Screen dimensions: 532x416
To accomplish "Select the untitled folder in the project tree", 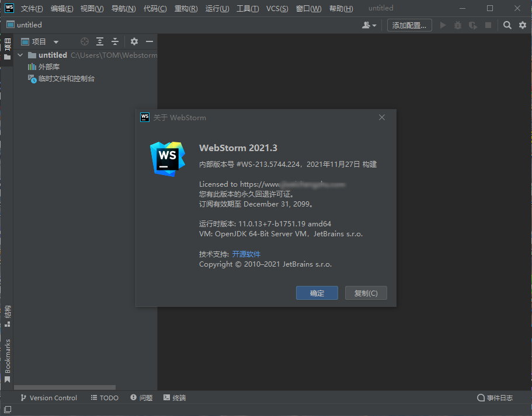I will point(53,55).
